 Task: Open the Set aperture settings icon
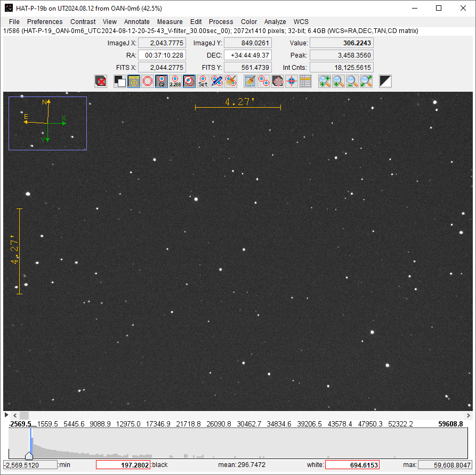tap(203, 81)
